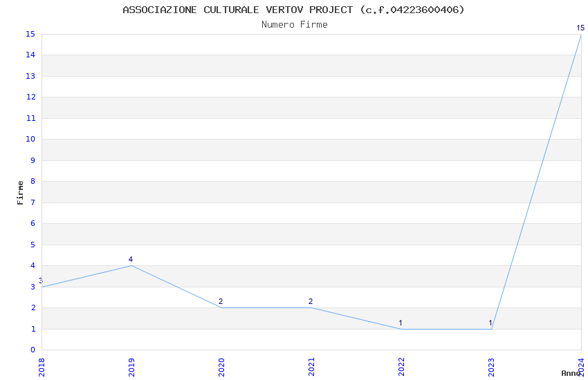This screenshot has width=588, height=380.
Task: Click the 2023 x-axis year label
Action: tap(491, 368)
